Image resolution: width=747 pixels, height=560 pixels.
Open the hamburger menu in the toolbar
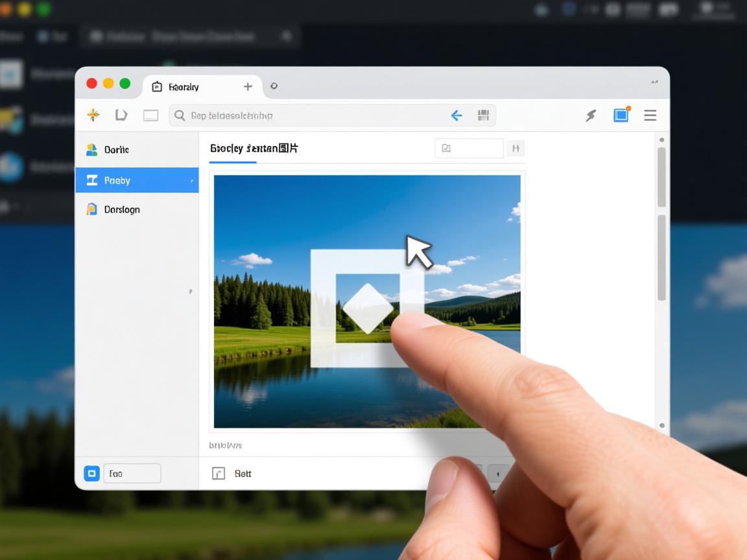click(650, 115)
